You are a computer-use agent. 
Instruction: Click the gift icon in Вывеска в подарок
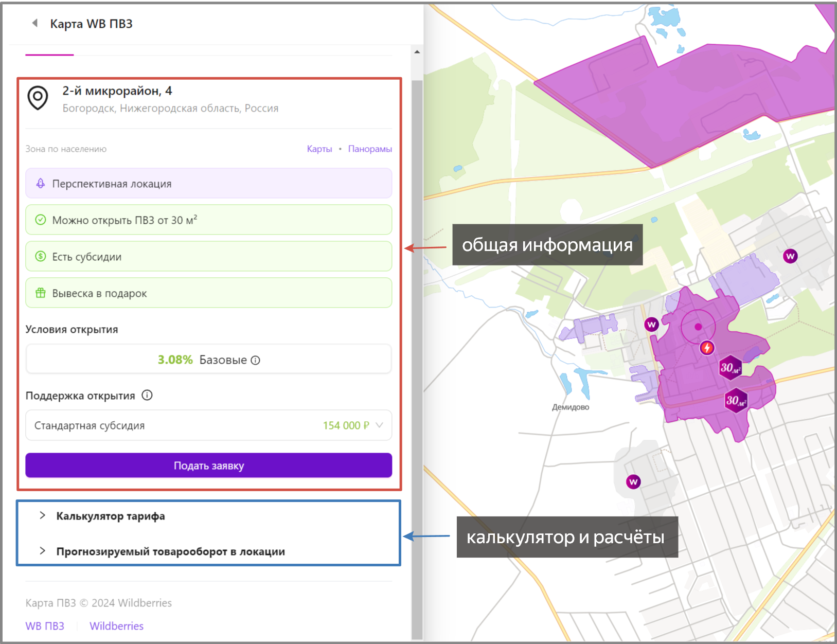point(40,293)
